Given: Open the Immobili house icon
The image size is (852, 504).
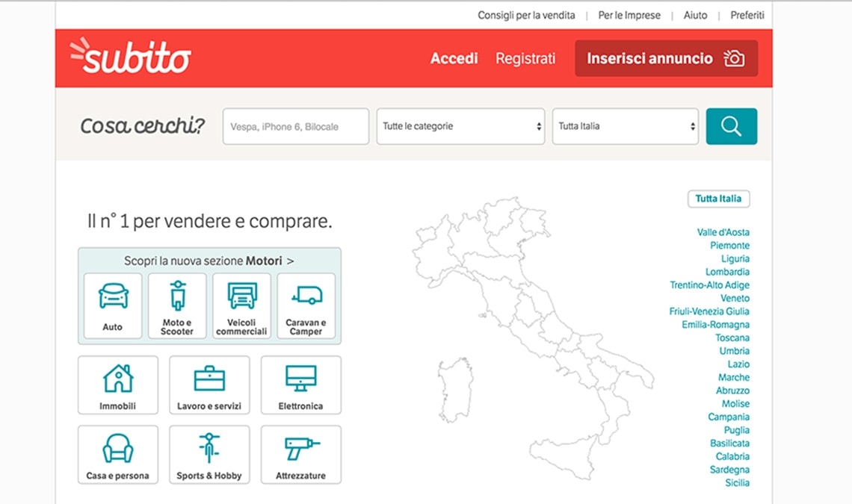Looking at the screenshot, I should 118,378.
